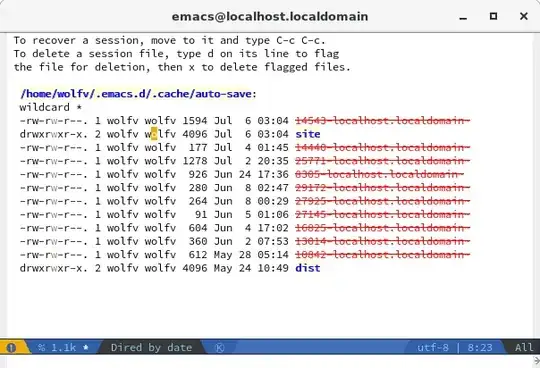Open the site directory
The image size is (540, 368).
pyautogui.click(x=308, y=134)
